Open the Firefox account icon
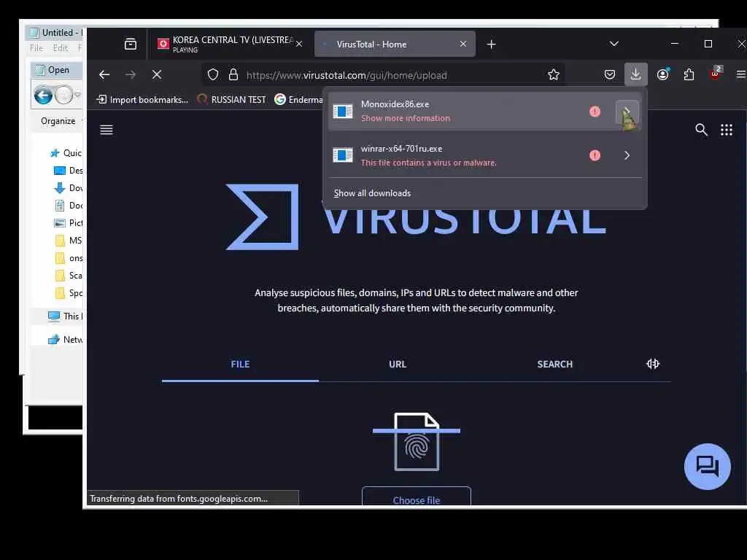747x560 pixels. click(x=662, y=74)
